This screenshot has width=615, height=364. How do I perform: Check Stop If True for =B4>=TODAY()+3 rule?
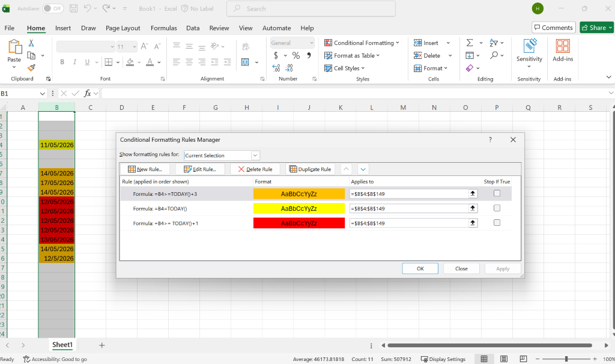(x=497, y=193)
